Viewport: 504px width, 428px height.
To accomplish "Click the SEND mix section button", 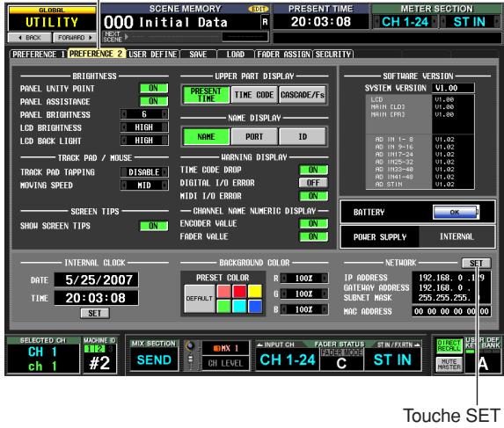I will 154,360.
